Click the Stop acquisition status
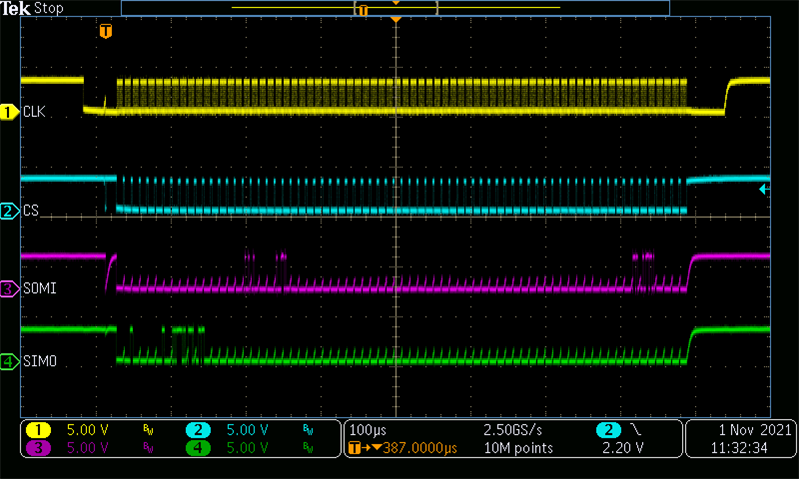The image size is (799, 479). coord(49,9)
